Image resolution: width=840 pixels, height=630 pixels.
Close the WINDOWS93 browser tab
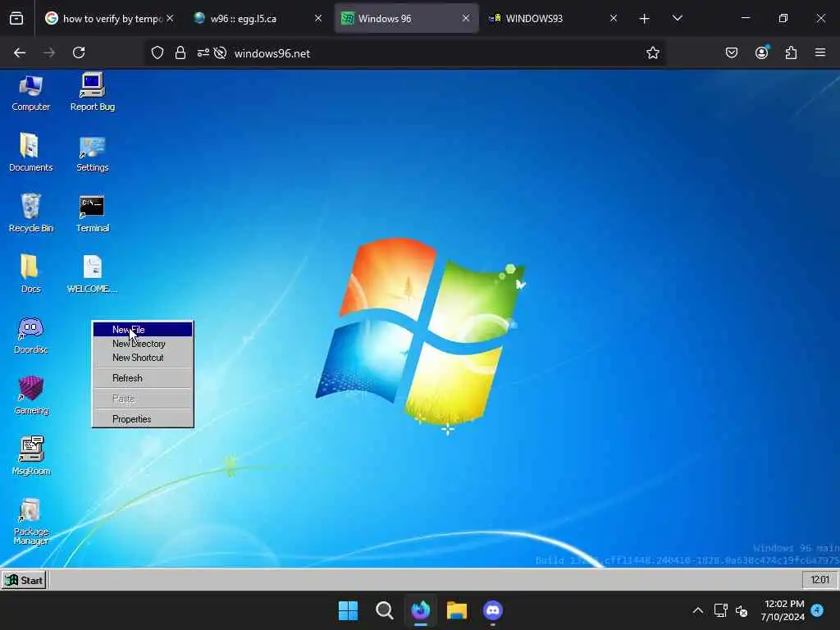(614, 19)
